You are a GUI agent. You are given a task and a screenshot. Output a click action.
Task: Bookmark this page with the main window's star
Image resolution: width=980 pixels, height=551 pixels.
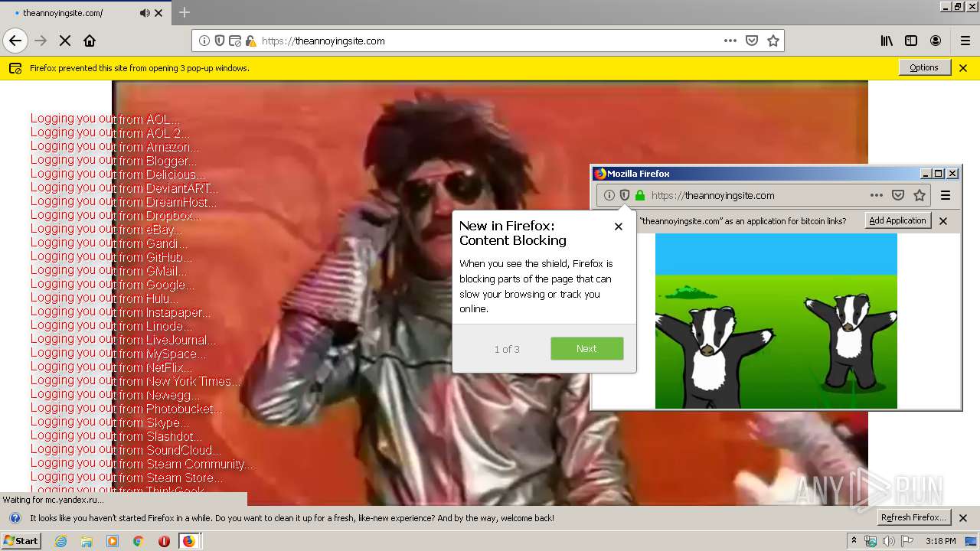pyautogui.click(x=773, y=41)
